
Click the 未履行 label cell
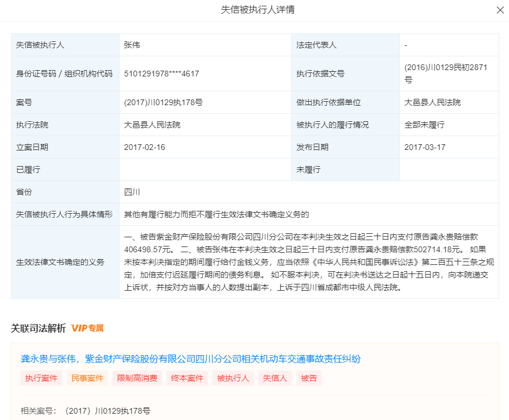tap(345, 169)
